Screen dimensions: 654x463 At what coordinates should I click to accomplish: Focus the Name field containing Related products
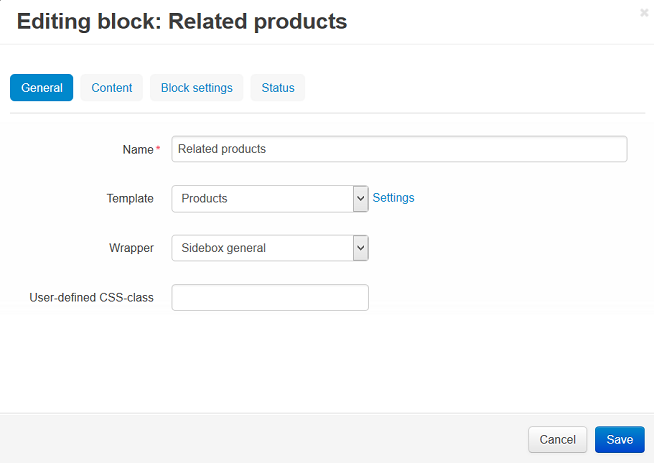399,149
